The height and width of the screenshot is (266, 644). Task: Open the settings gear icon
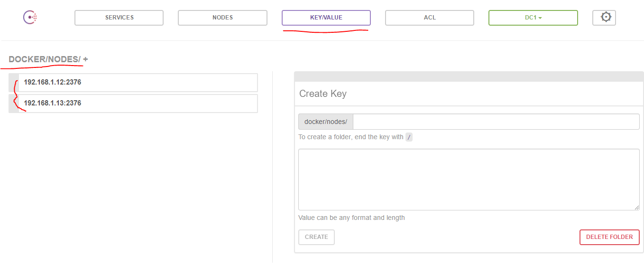click(x=604, y=18)
